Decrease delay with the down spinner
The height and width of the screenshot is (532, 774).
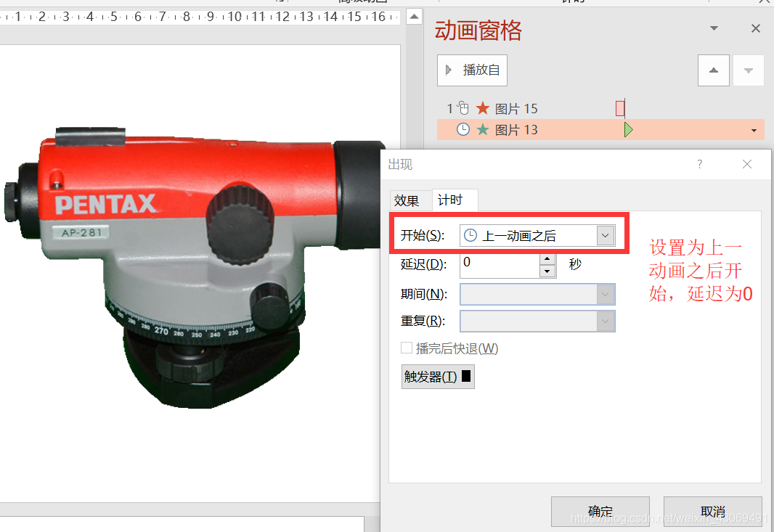[547, 271]
